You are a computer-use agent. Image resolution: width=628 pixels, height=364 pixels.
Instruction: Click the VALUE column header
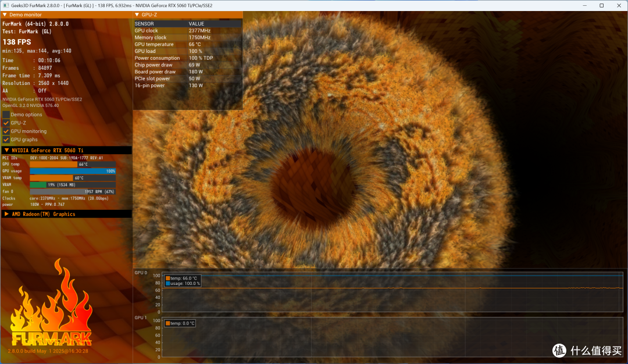(197, 24)
